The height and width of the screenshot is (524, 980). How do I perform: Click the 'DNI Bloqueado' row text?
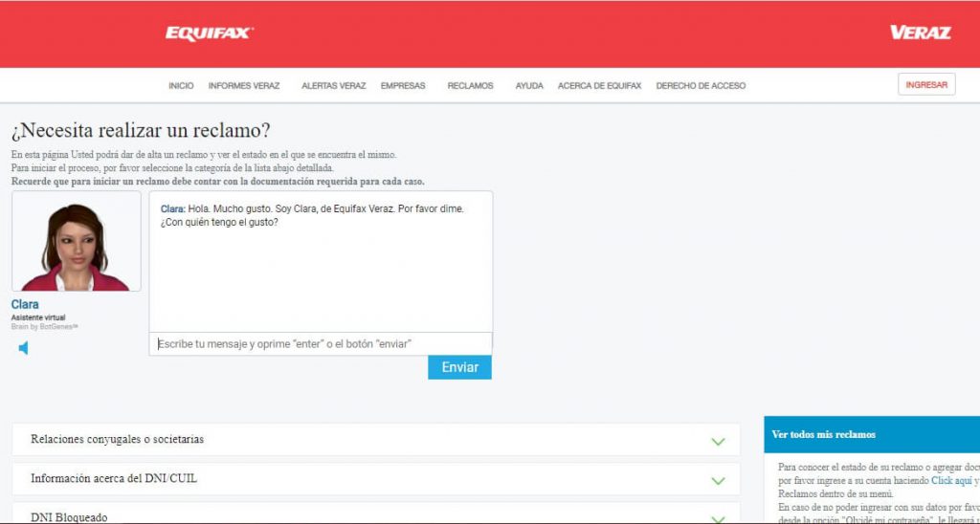tap(69, 517)
